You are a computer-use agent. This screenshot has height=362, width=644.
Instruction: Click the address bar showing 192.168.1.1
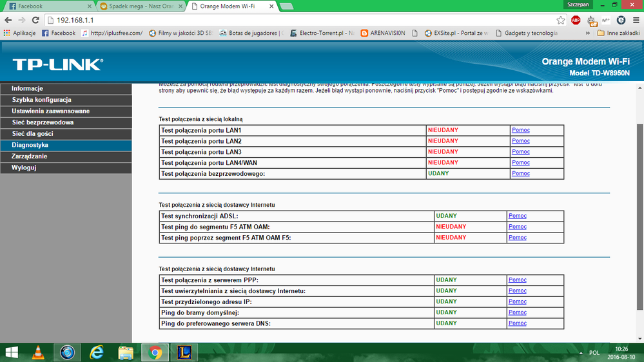point(290,20)
